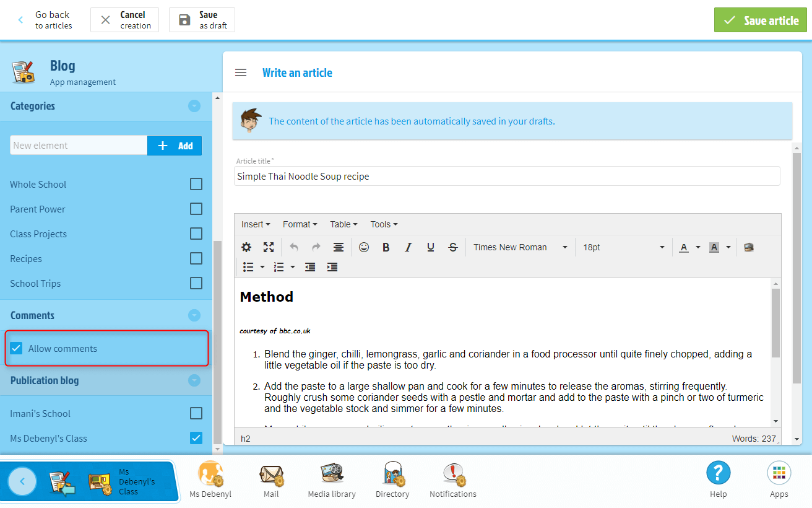Toggle italic formatting
812x508 pixels.
408,247
